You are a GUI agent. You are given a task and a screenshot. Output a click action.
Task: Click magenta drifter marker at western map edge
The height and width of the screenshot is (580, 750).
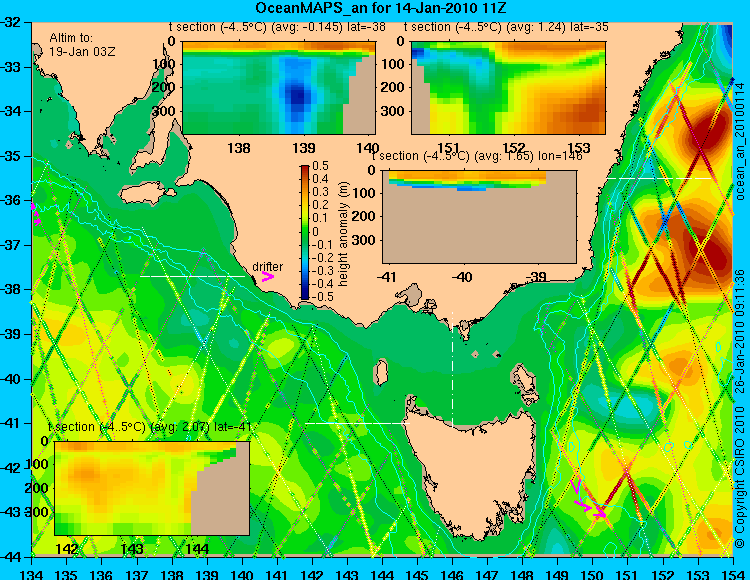click(35, 215)
